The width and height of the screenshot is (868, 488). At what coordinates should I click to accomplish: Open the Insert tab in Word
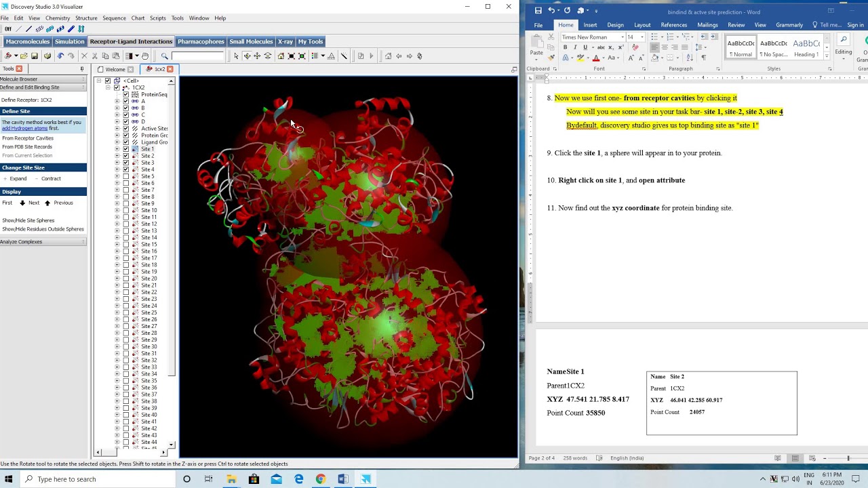pos(590,25)
